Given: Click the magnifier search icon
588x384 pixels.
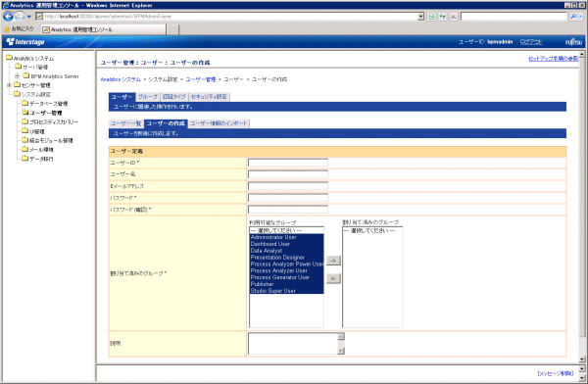Looking at the screenshot, I should [x=573, y=17].
